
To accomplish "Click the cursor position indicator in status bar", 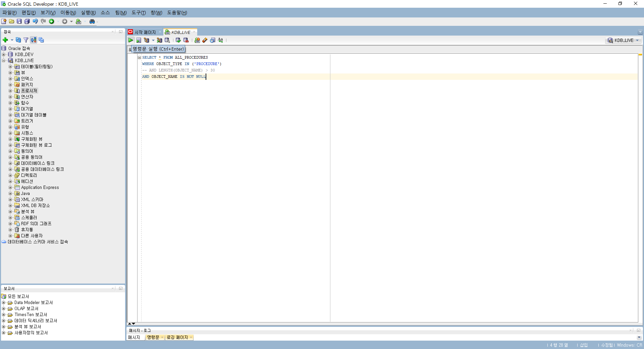I will 559,345.
